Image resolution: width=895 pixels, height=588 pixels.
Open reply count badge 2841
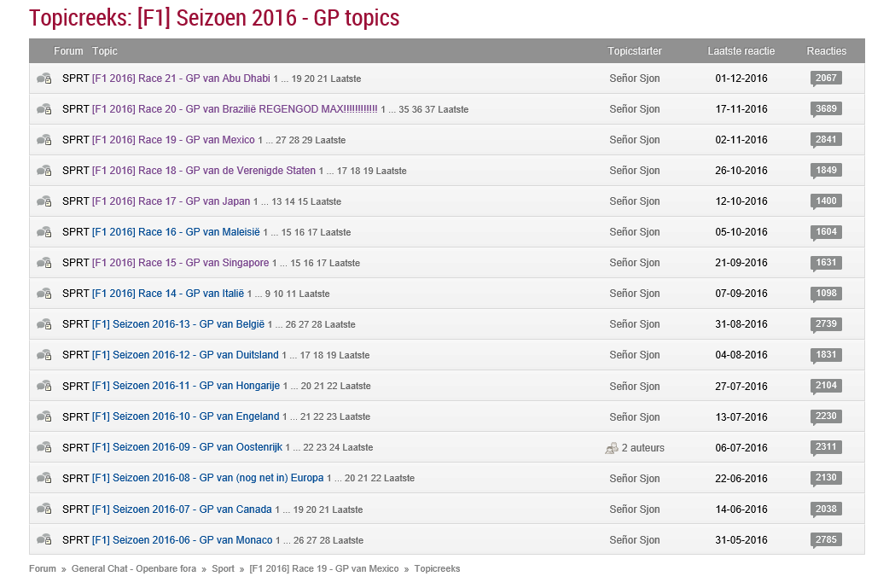(826, 140)
